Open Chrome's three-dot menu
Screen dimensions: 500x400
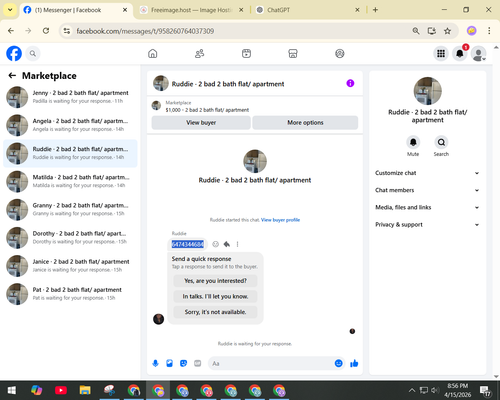pyautogui.click(x=489, y=31)
